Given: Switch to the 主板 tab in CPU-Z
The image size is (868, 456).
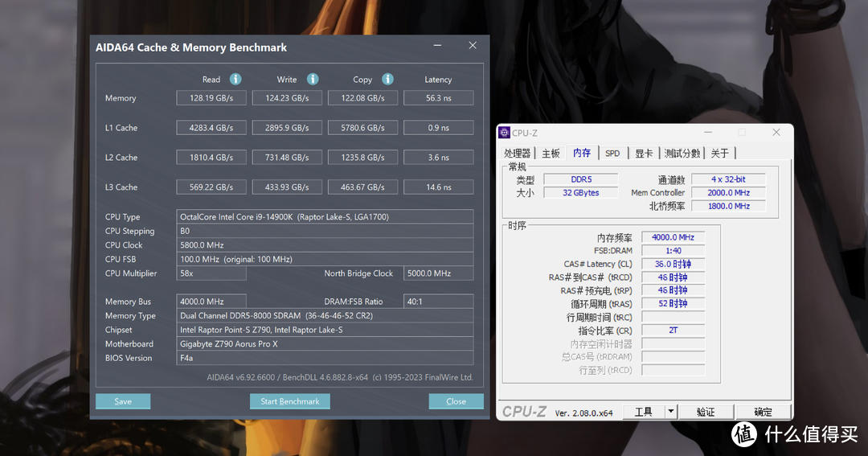Looking at the screenshot, I should click(551, 154).
